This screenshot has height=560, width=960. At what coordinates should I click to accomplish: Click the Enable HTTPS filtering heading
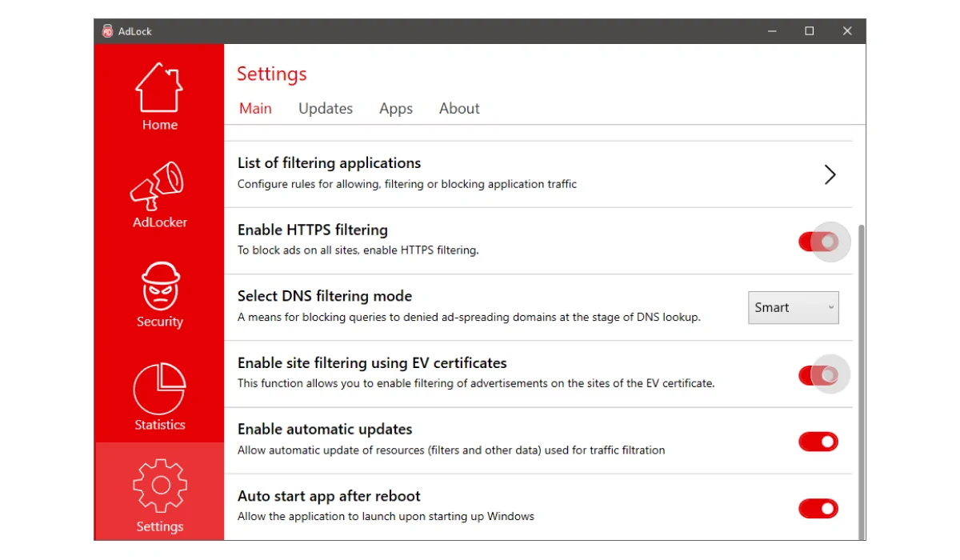coord(313,230)
